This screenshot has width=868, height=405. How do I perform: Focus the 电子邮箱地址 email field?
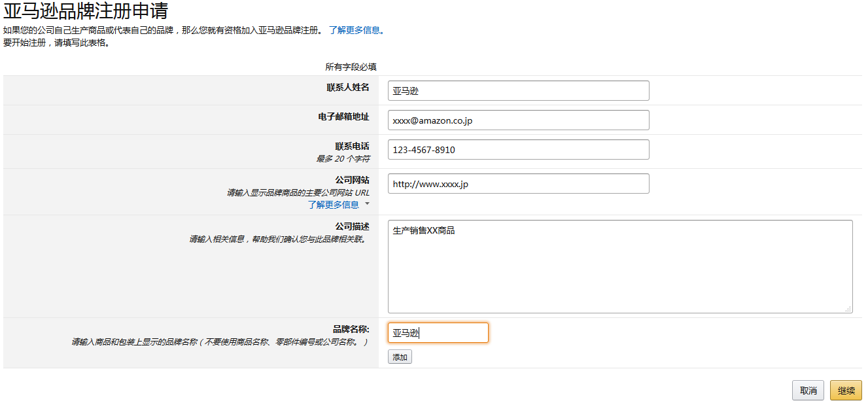point(518,120)
